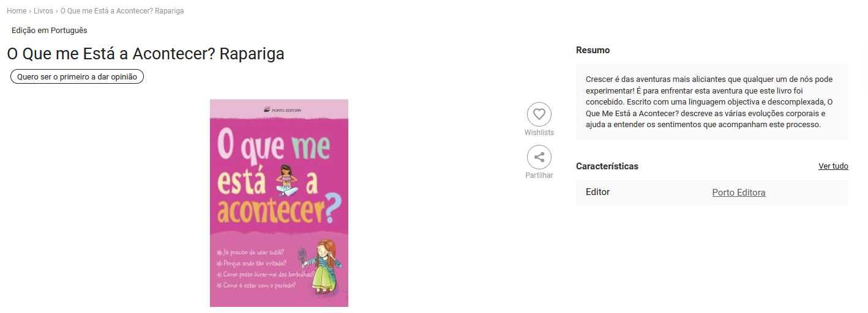
Task: Open Ver tudo under Características
Action: click(833, 166)
